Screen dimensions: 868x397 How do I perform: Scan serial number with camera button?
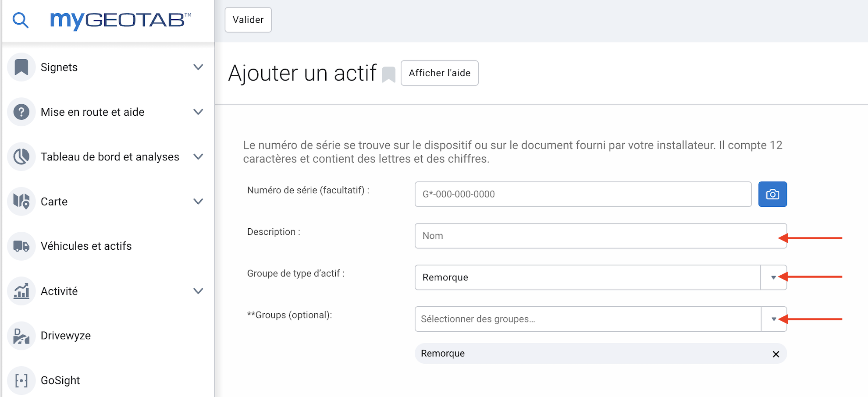point(772,194)
